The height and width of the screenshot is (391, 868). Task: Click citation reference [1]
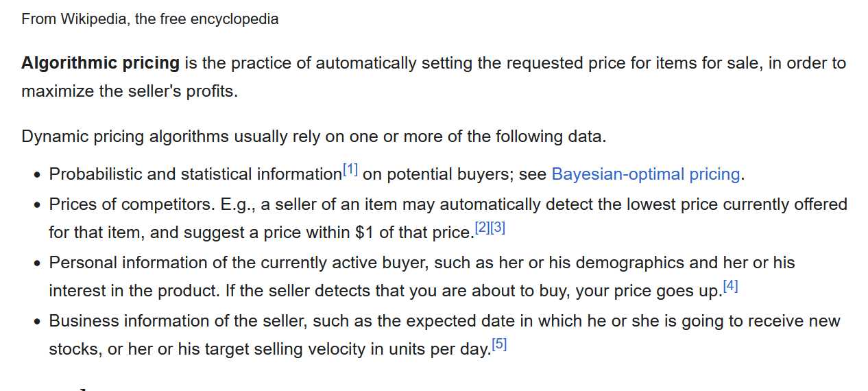[350, 170]
